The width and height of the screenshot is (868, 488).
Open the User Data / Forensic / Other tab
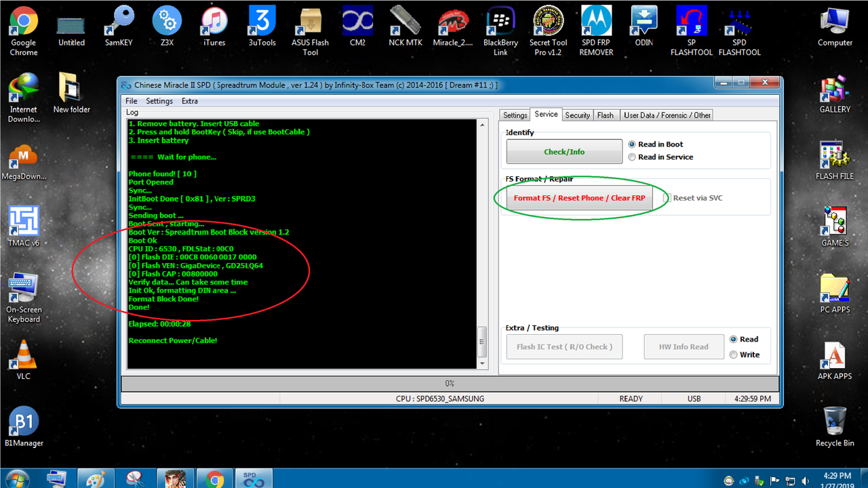tap(667, 115)
